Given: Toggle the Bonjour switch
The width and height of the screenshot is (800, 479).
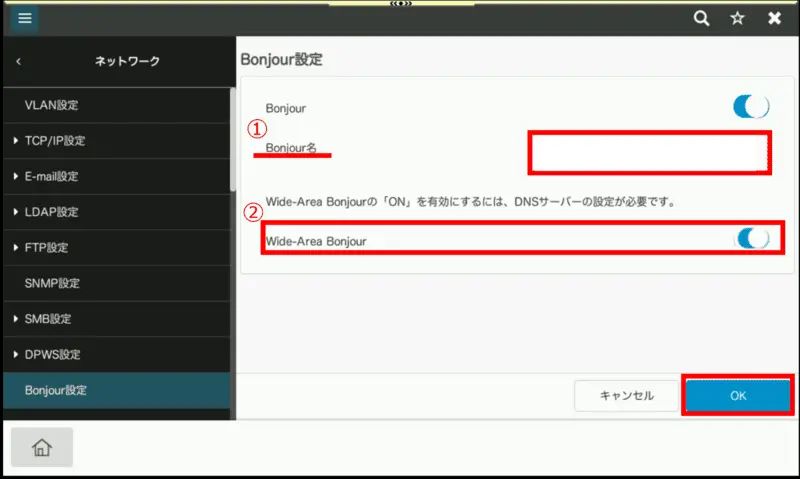Looking at the screenshot, I should click(x=750, y=106).
